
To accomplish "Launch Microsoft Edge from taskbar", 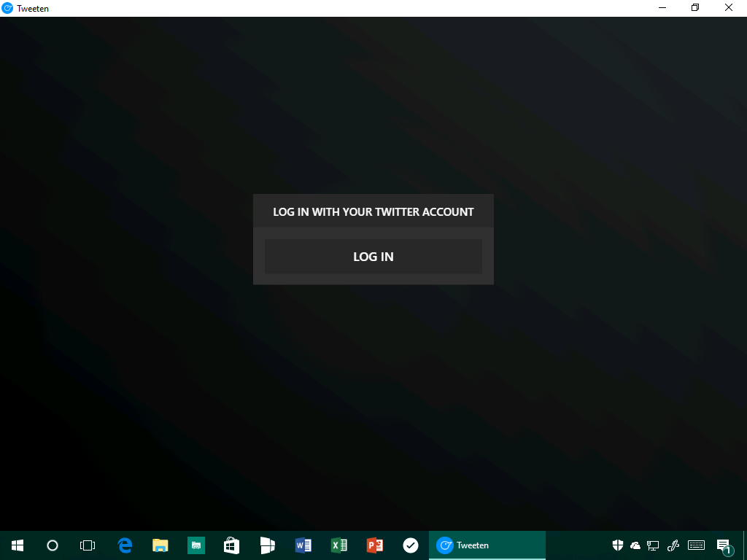I will tap(125, 545).
